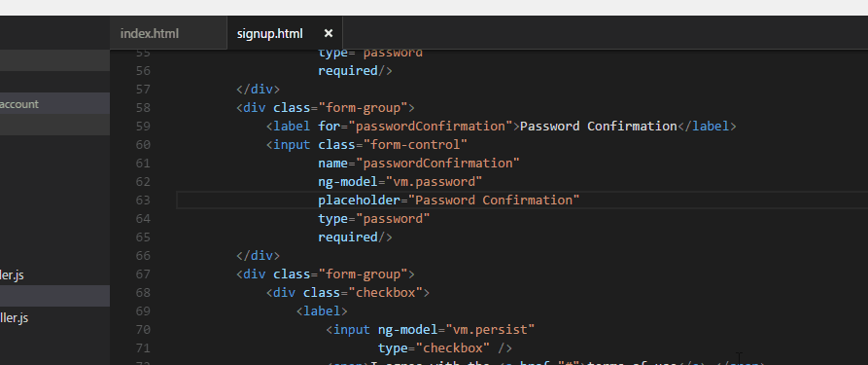This screenshot has height=365, width=868.
Task: Close the signup.html tab
Action: 329,33
